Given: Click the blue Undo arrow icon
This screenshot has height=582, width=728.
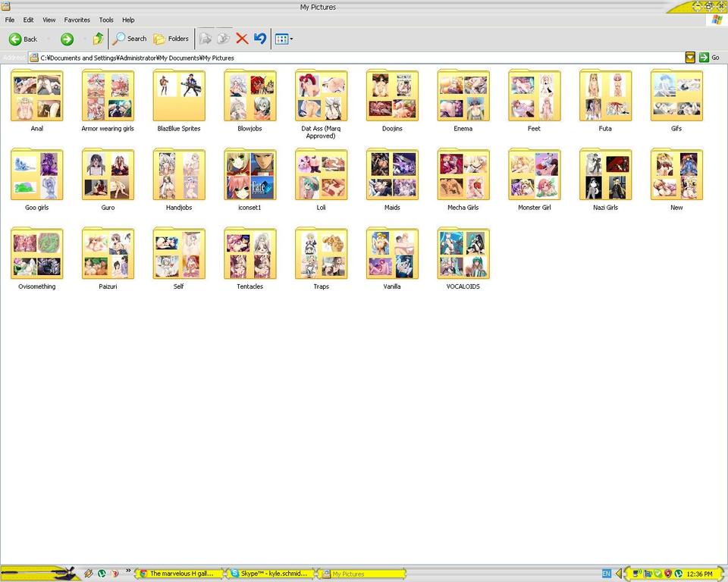Looking at the screenshot, I should [260, 39].
